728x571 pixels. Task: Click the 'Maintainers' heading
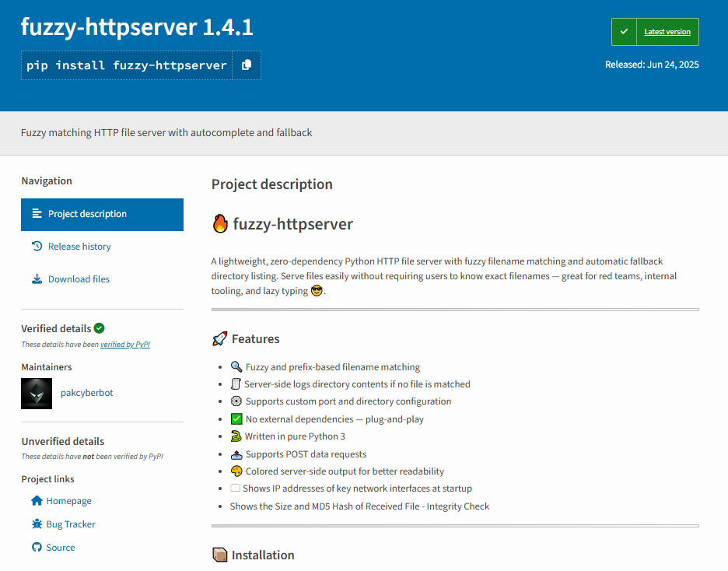click(x=47, y=367)
